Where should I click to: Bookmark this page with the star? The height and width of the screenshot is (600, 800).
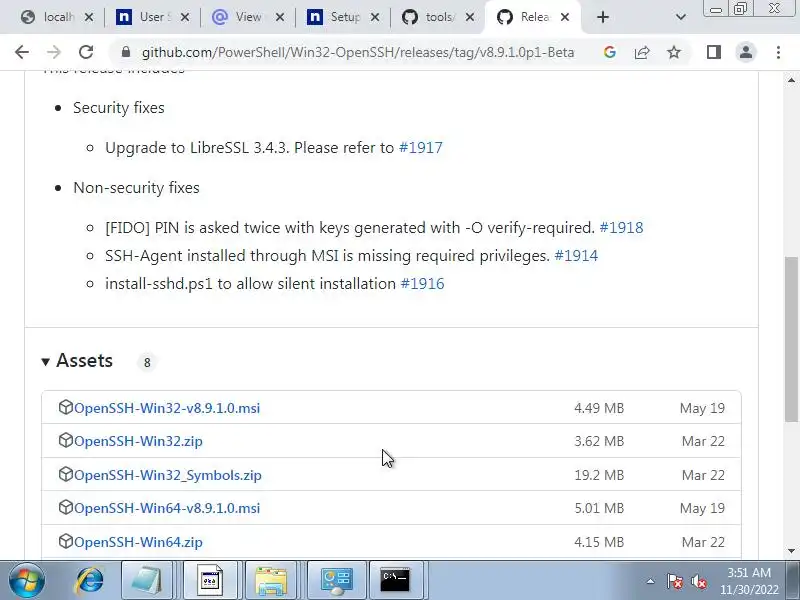pyautogui.click(x=674, y=52)
